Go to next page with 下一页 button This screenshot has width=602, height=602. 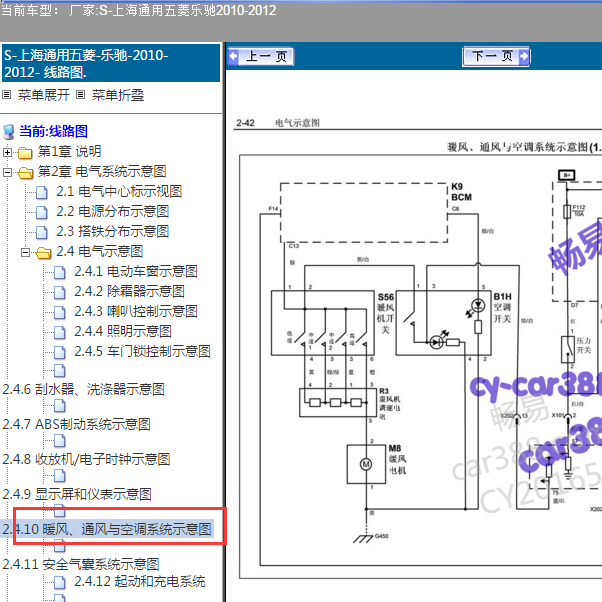point(496,56)
